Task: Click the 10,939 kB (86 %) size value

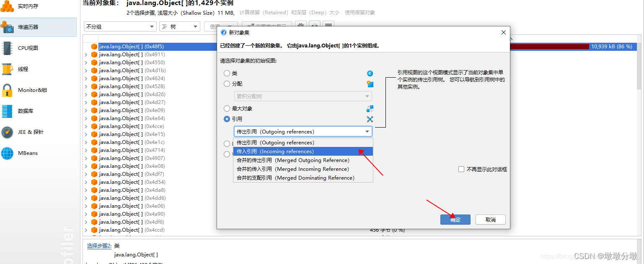Action: pyautogui.click(x=612, y=47)
